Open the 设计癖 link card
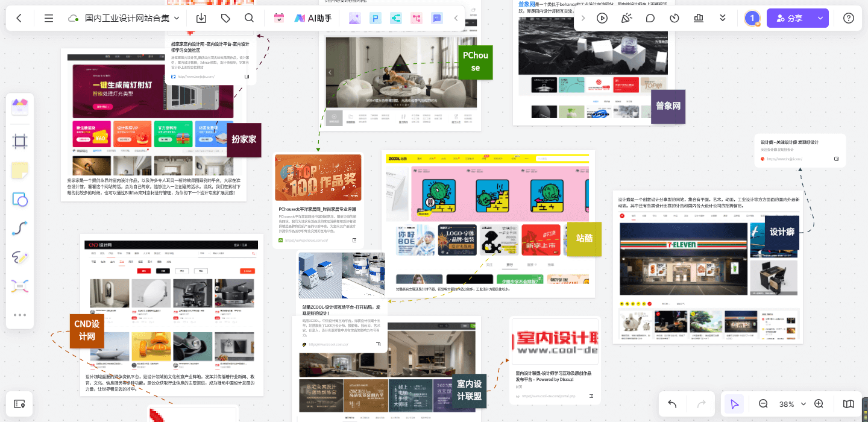Viewport: 868px width, 422px height. 800,151
